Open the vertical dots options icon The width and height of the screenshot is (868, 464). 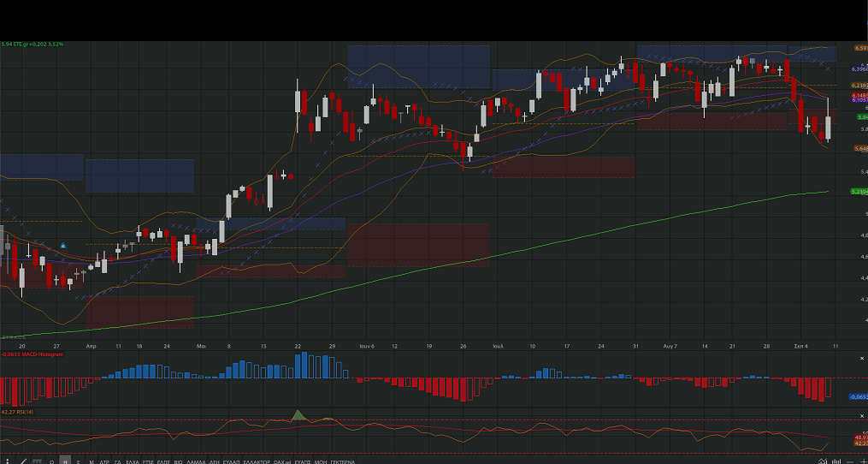8,461
